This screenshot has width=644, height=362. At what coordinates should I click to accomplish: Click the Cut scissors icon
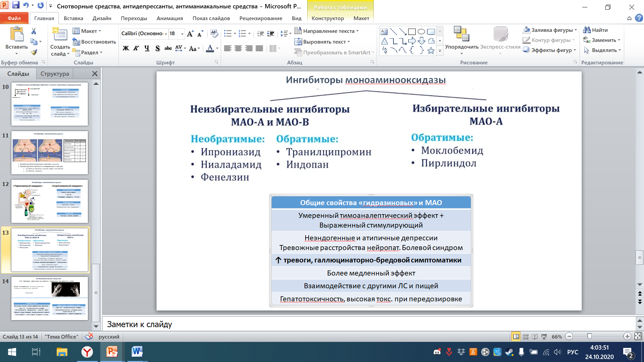click(34, 31)
